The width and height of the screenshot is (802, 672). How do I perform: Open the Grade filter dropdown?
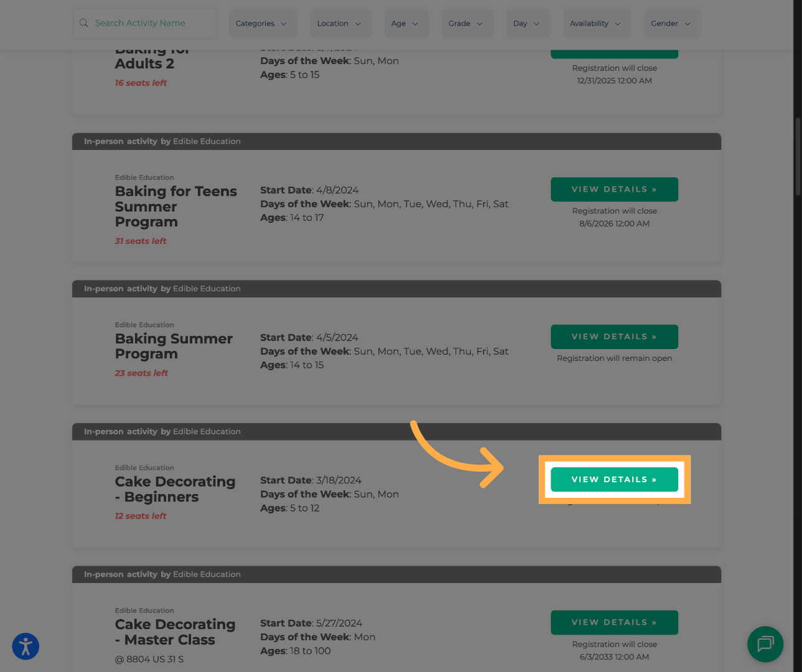point(467,24)
